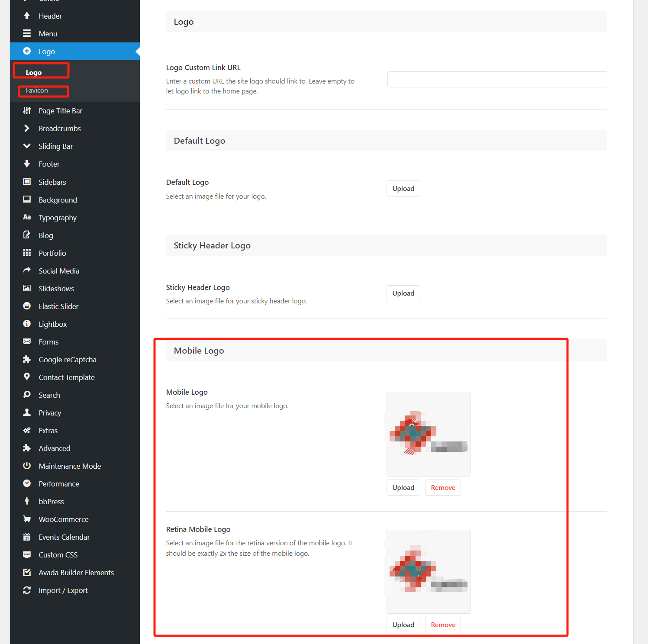
Task: Select the Background section
Action: (58, 200)
